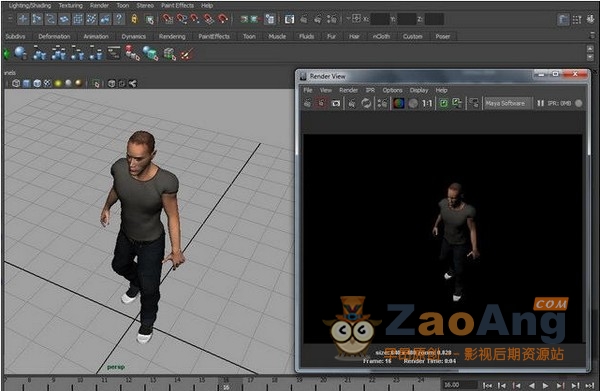Enable snap to points magnet icon
This screenshot has height=391, width=600.
point(195,19)
